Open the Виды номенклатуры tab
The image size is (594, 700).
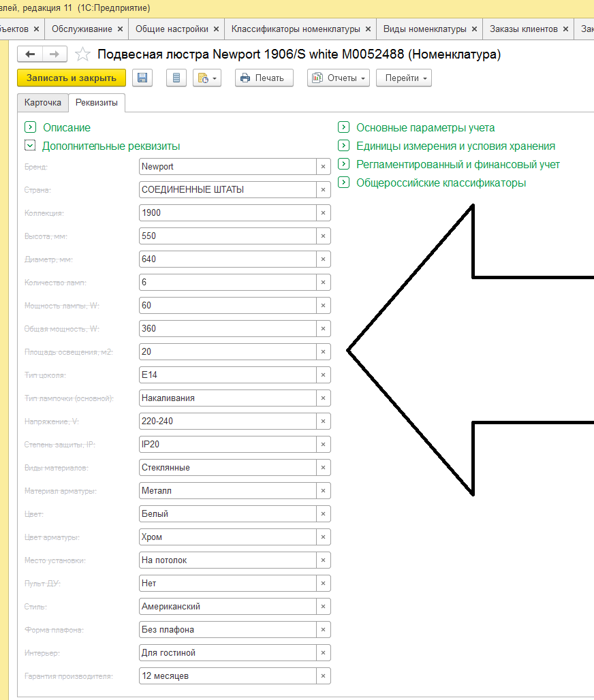(x=424, y=29)
